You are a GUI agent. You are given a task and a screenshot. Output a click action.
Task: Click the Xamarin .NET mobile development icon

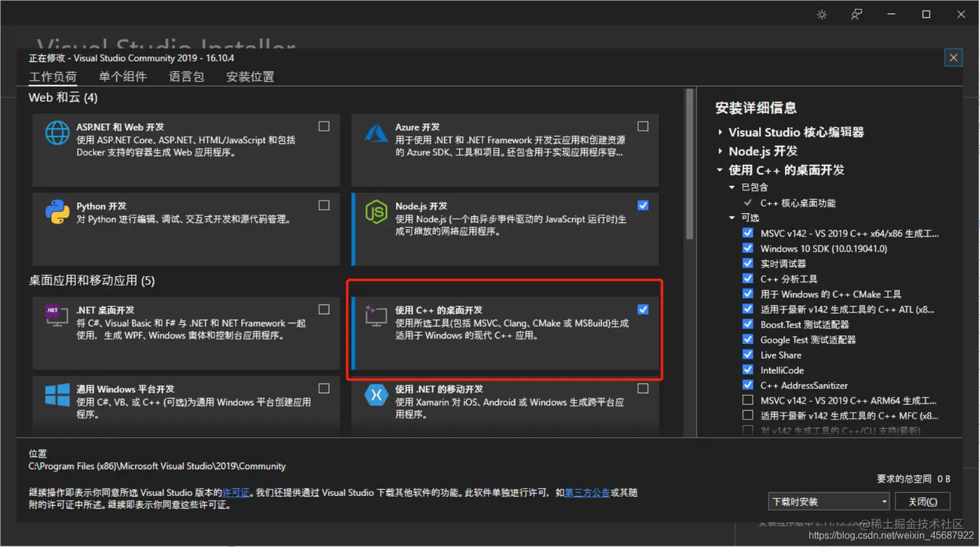pyautogui.click(x=376, y=394)
